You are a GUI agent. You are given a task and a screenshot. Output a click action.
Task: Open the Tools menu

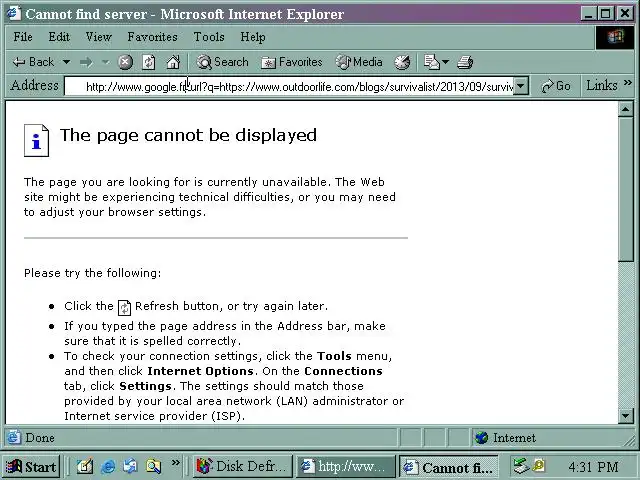click(209, 37)
